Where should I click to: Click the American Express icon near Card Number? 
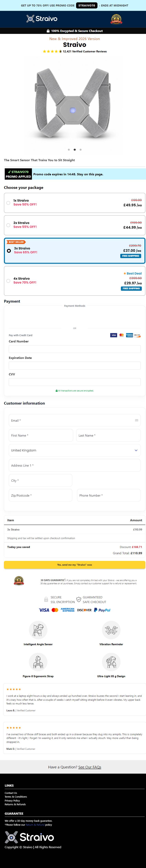[x=129, y=335]
